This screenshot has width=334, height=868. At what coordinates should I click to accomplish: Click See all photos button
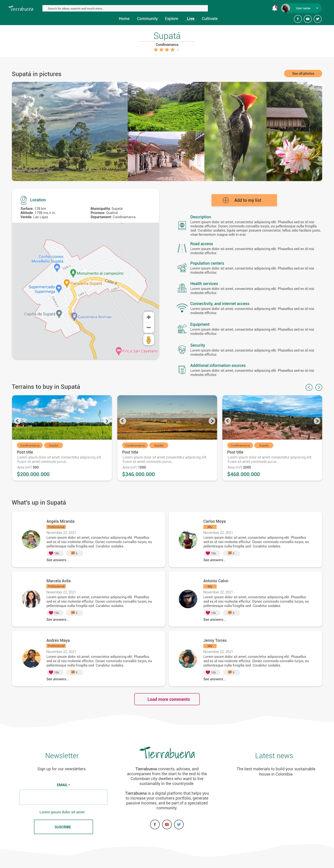[x=303, y=73]
